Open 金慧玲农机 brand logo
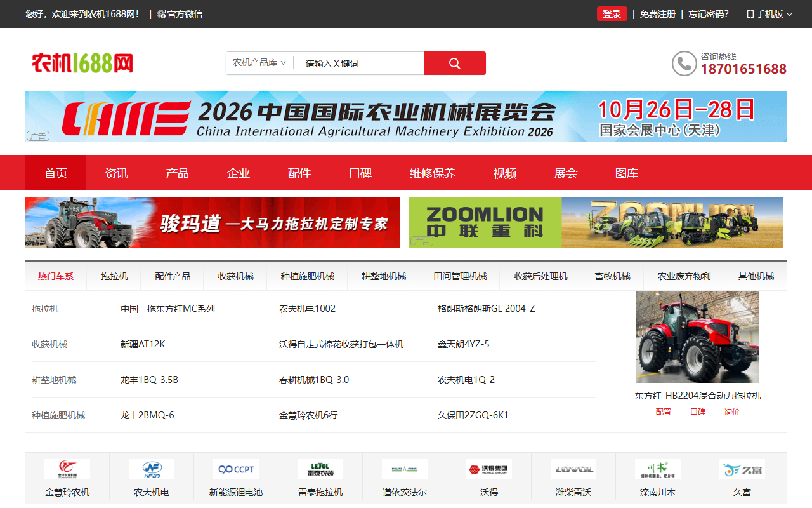Viewport: 812px width, 508px height. pos(67,469)
